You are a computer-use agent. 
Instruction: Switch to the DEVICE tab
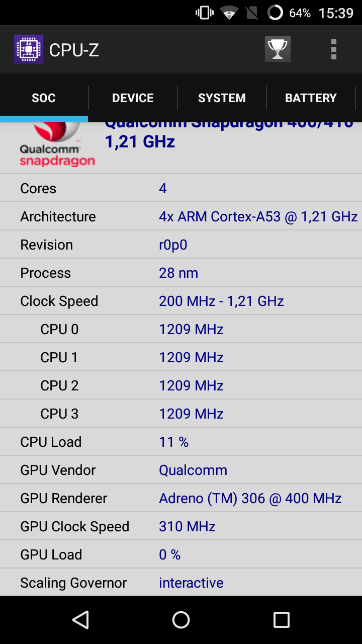coord(133,98)
